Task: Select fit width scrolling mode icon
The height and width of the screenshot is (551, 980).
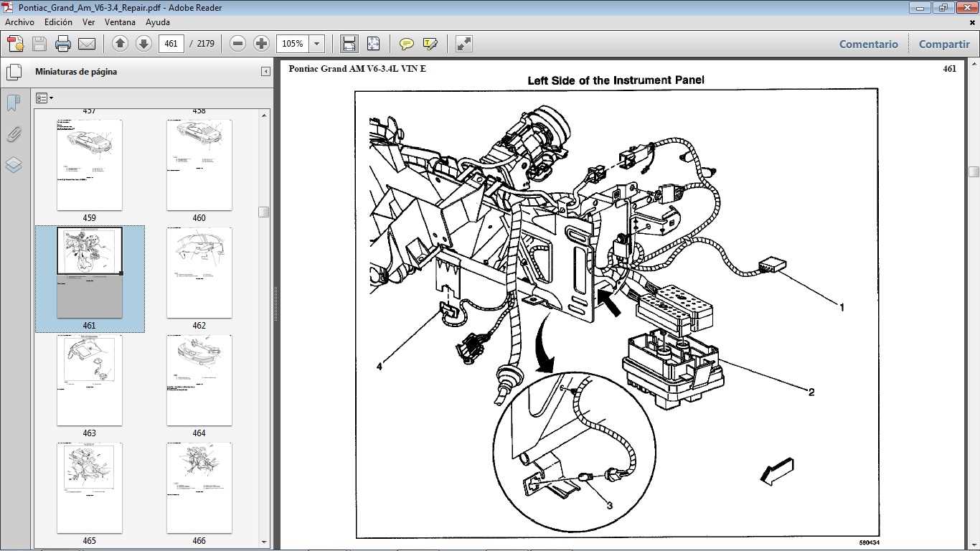Action: (349, 44)
